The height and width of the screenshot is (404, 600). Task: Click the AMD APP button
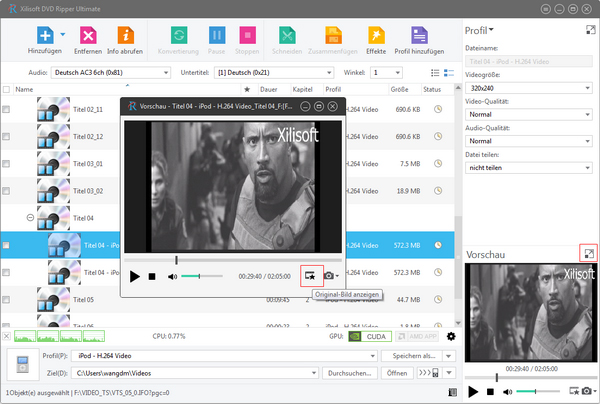click(x=417, y=336)
